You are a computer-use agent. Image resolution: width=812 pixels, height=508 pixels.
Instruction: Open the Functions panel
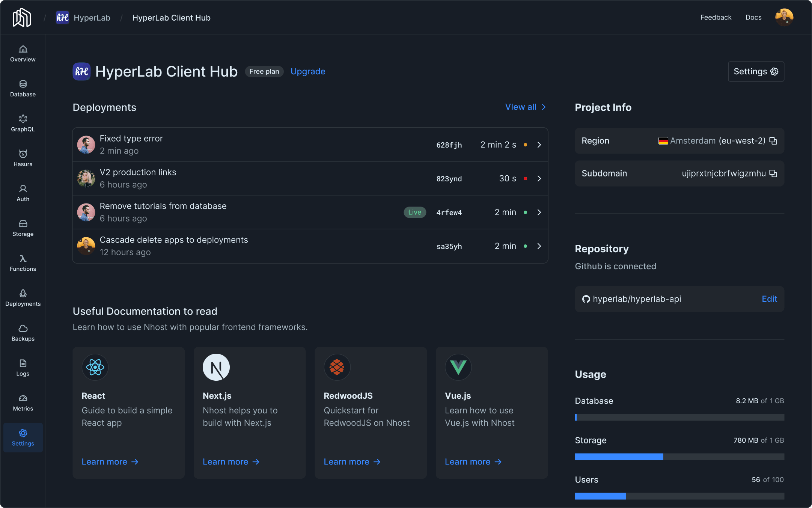(x=22, y=263)
